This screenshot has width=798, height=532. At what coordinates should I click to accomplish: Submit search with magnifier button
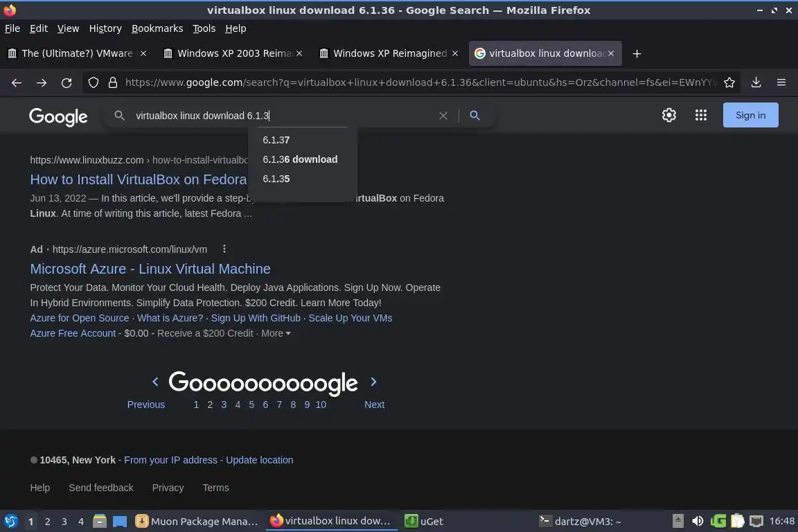(475, 116)
